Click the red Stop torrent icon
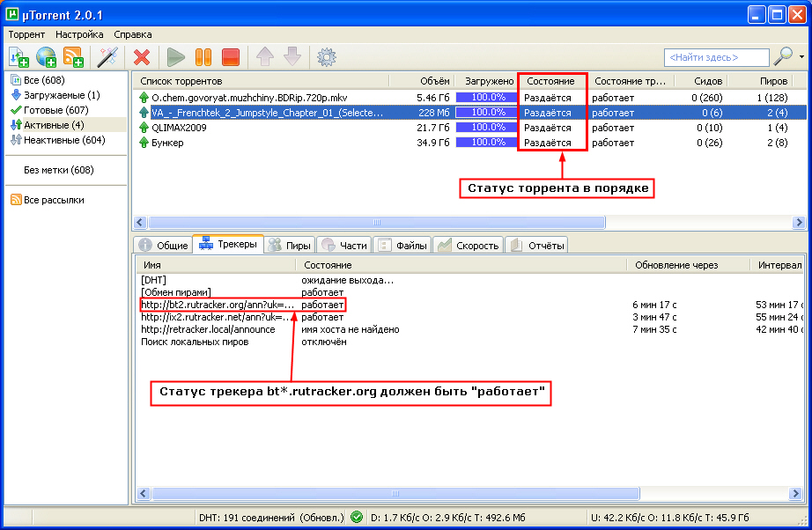 (x=231, y=57)
